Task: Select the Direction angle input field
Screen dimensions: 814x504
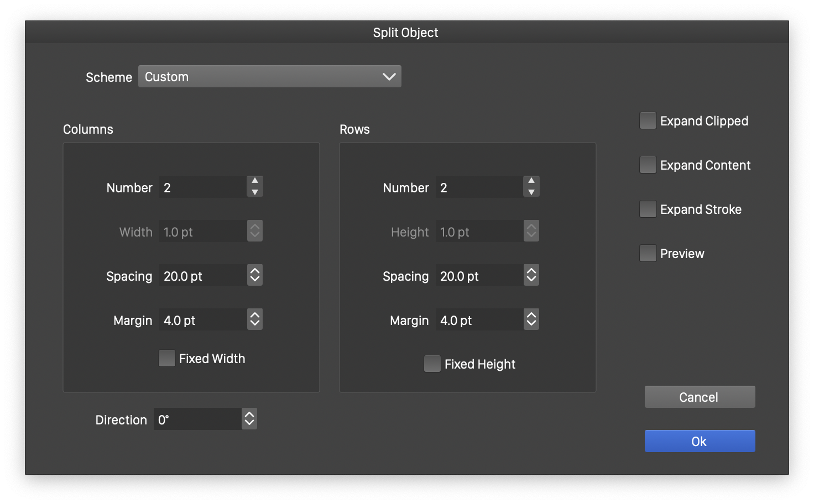Action: [197, 419]
